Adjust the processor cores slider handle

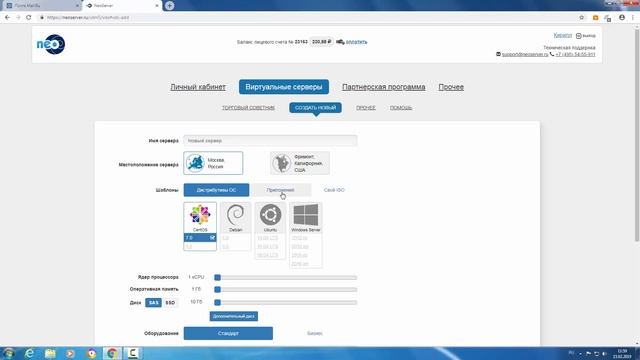click(x=218, y=278)
